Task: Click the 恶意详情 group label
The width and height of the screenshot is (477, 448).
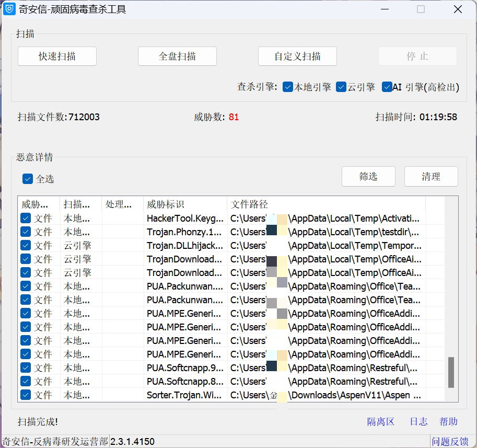Action: [34, 157]
